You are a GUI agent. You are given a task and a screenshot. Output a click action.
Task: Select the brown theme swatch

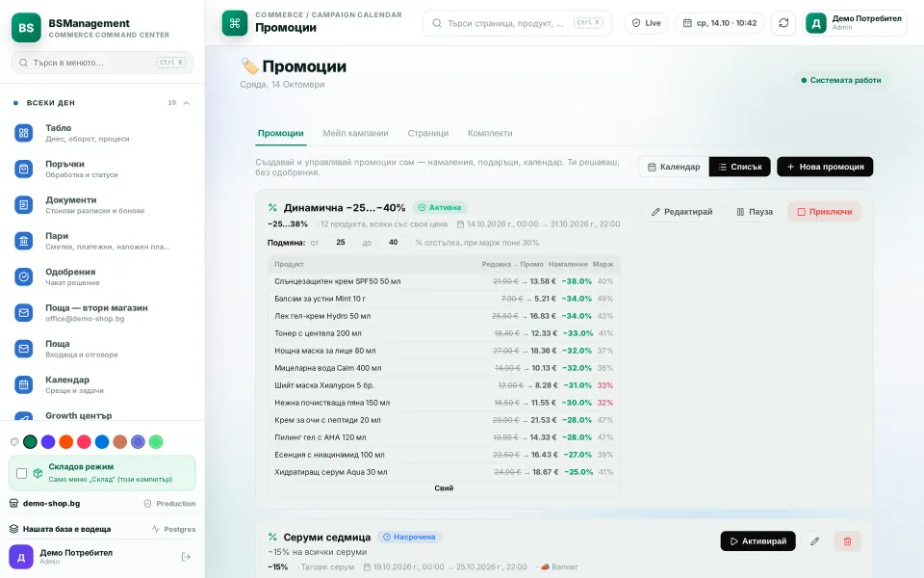pyautogui.click(x=120, y=442)
